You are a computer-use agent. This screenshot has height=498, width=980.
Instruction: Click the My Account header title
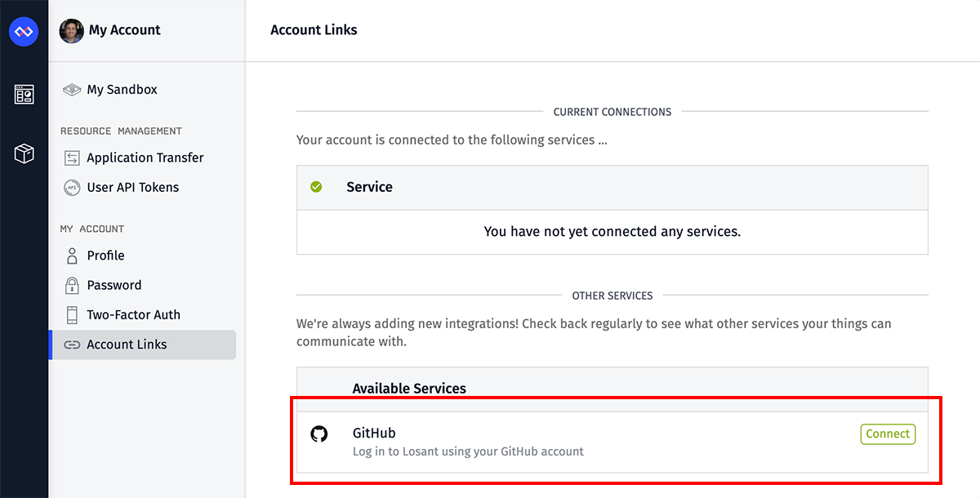[124, 30]
